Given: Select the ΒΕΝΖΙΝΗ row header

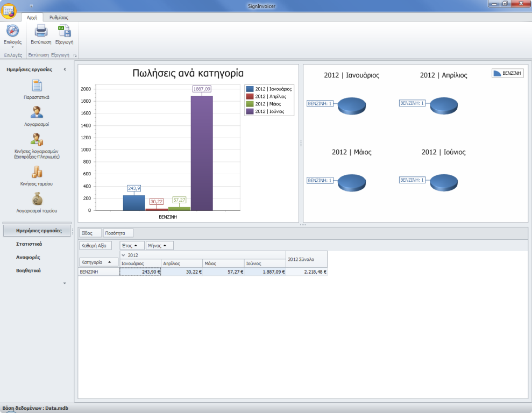Looking at the screenshot, I should 99,272.
